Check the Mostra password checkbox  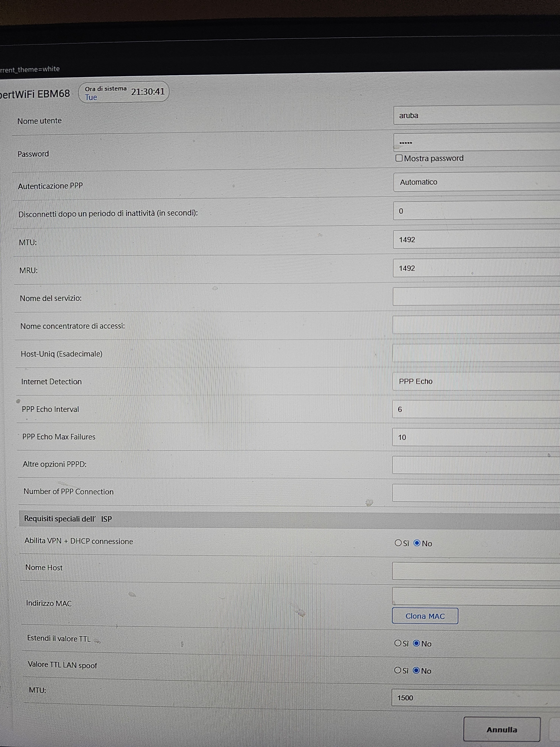click(x=399, y=158)
